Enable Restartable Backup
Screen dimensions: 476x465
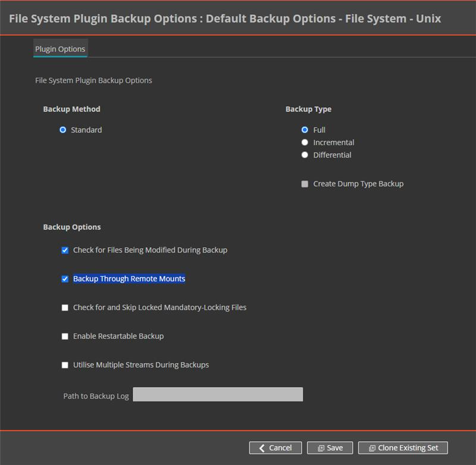tap(64, 336)
